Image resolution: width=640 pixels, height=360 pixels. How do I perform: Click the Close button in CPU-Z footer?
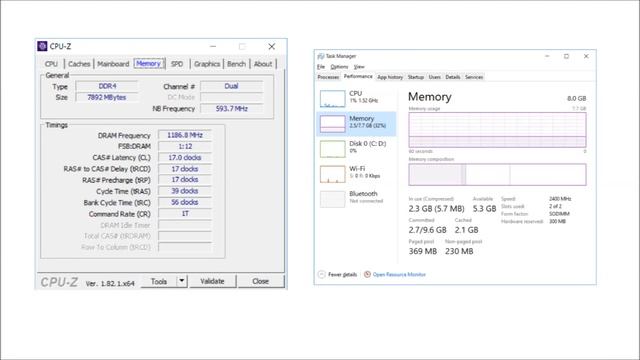click(x=260, y=281)
